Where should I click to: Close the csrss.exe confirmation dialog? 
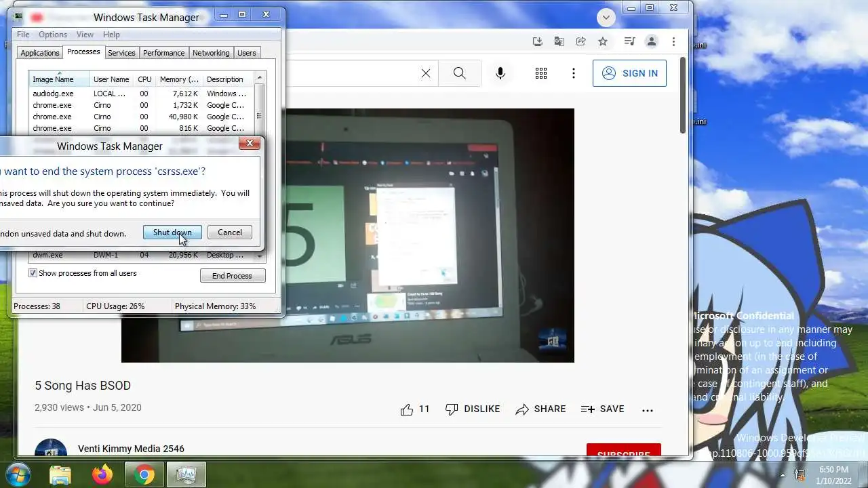250,143
